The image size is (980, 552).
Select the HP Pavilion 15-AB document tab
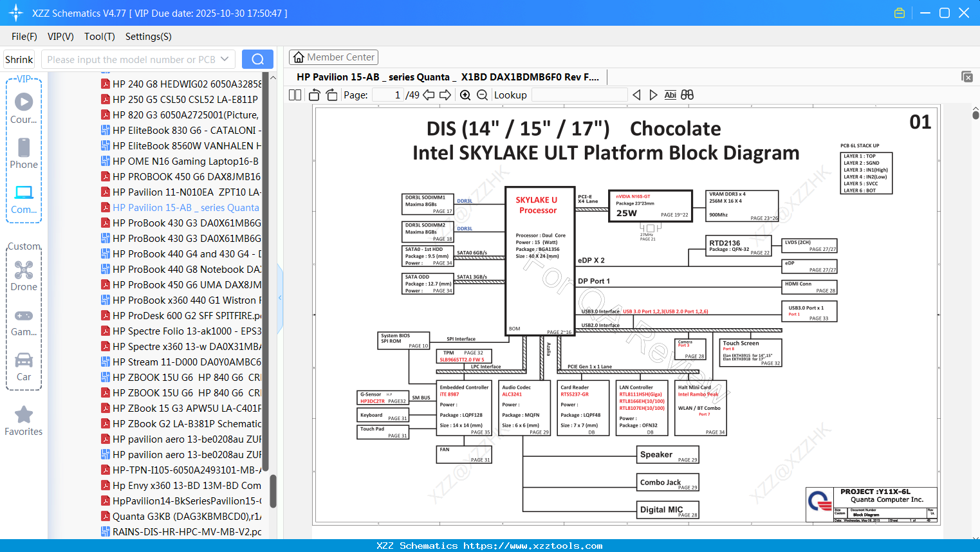(x=448, y=77)
